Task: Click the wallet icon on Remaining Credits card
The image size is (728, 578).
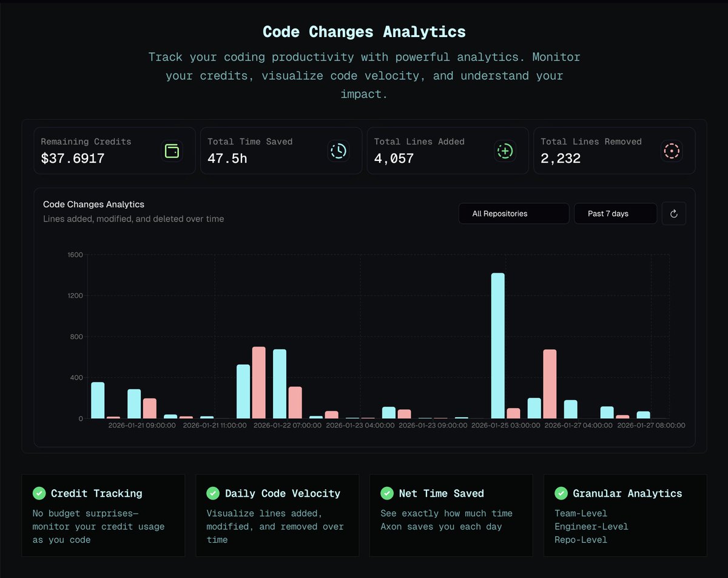Action: pos(172,151)
